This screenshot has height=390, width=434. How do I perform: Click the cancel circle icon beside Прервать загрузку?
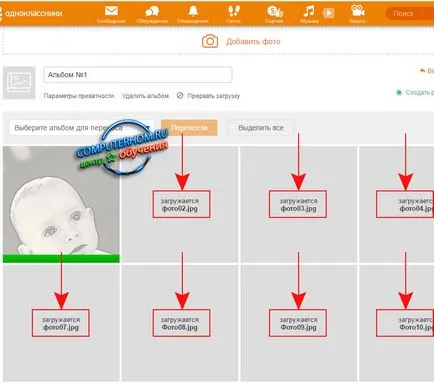pos(180,96)
